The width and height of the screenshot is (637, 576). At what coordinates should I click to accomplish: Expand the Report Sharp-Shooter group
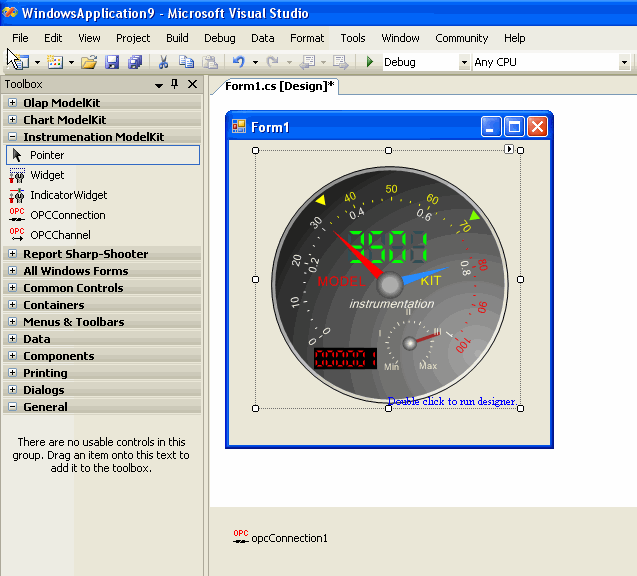(x=13, y=253)
